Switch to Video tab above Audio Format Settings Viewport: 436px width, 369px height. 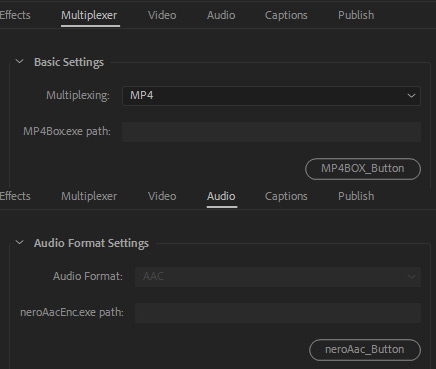162,196
